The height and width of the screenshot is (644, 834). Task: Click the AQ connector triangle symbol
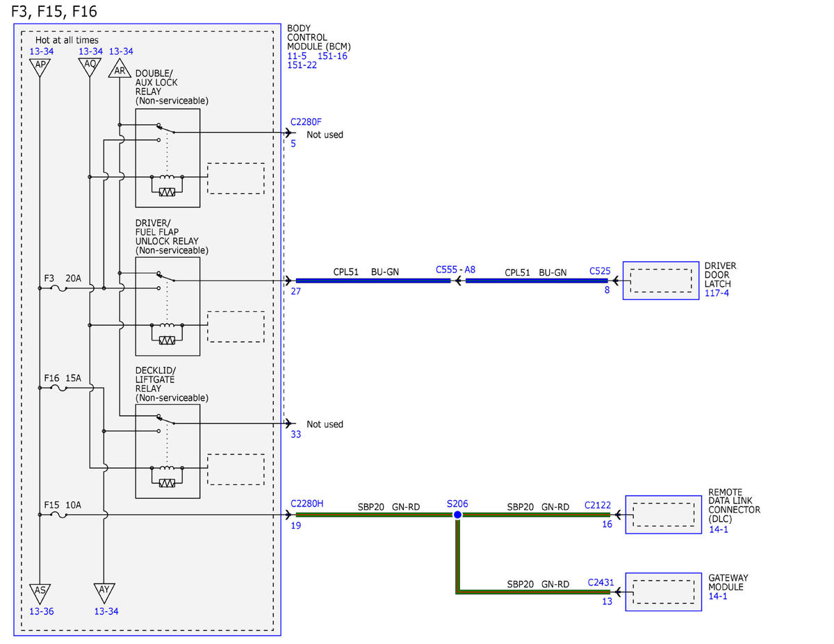(89, 67)
